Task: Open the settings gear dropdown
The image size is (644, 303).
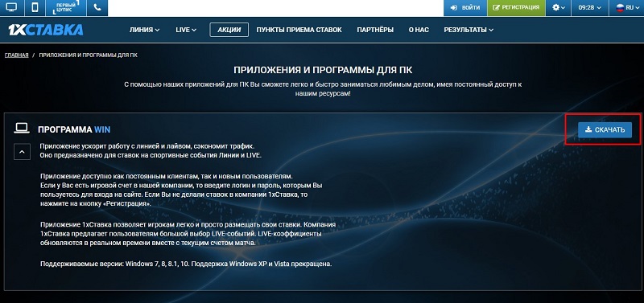Action: pyautogui.click(x=558, y=7)
